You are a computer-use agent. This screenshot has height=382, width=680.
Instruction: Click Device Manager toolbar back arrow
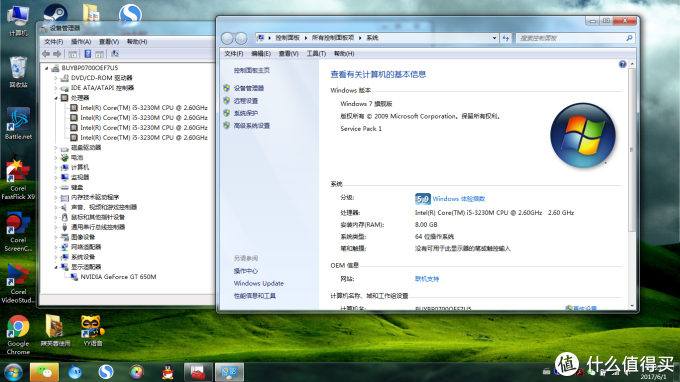46,54
